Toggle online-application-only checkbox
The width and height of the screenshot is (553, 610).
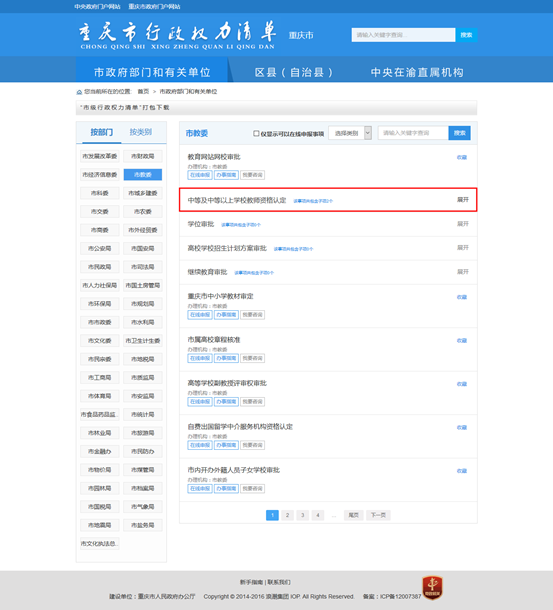point(256,133)
